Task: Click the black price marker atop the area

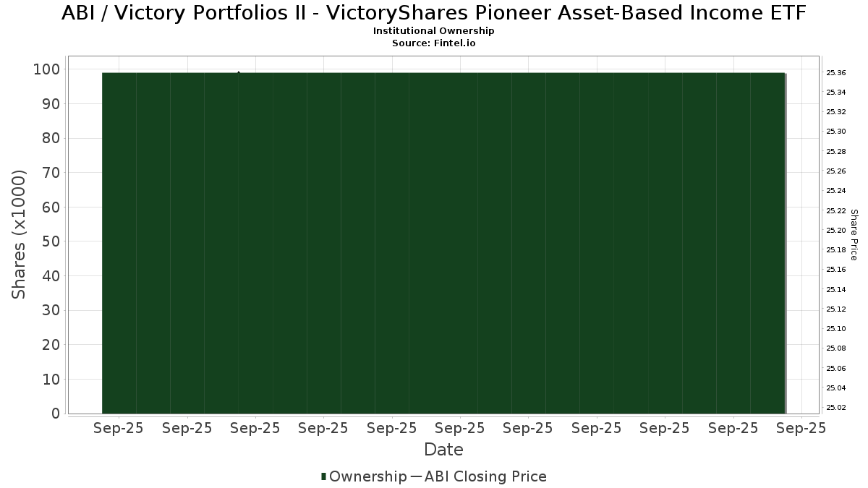Action: pyautogui.click(x=239, y=72)
